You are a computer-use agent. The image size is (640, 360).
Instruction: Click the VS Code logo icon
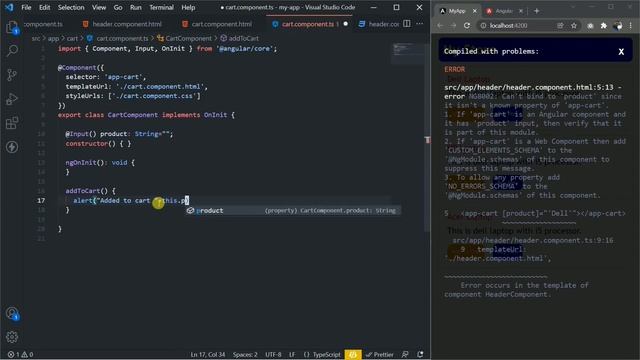[x=9, y=7]
